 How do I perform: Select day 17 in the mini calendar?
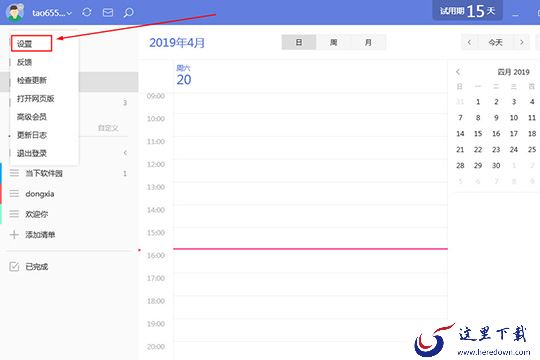tap(514, 133)
